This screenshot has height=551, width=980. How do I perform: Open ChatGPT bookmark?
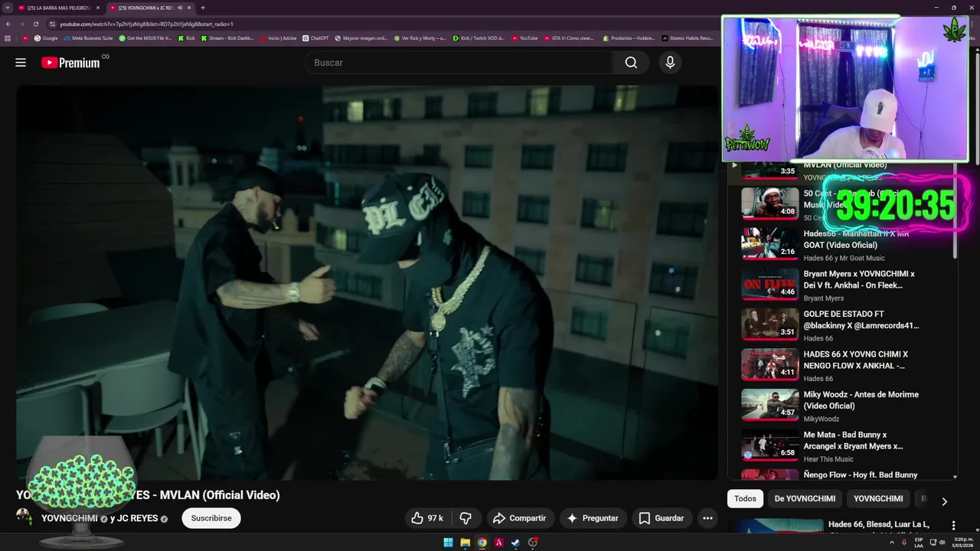point(315,37)
